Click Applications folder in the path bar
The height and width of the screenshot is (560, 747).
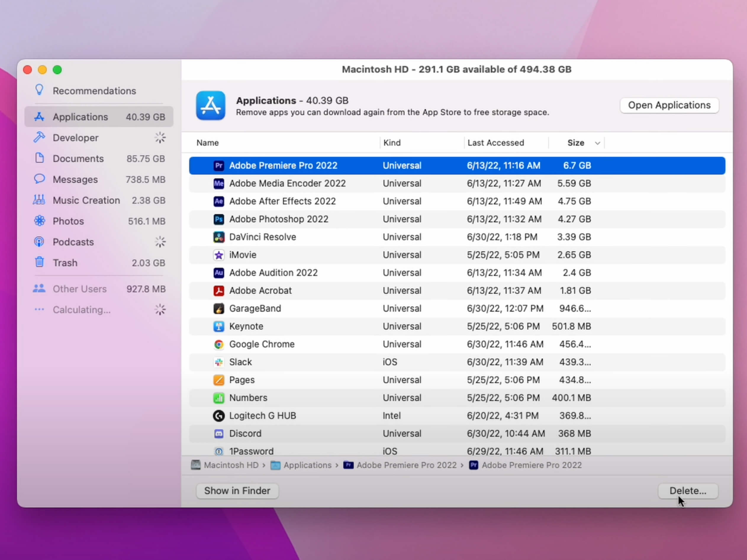pos(301,465)
